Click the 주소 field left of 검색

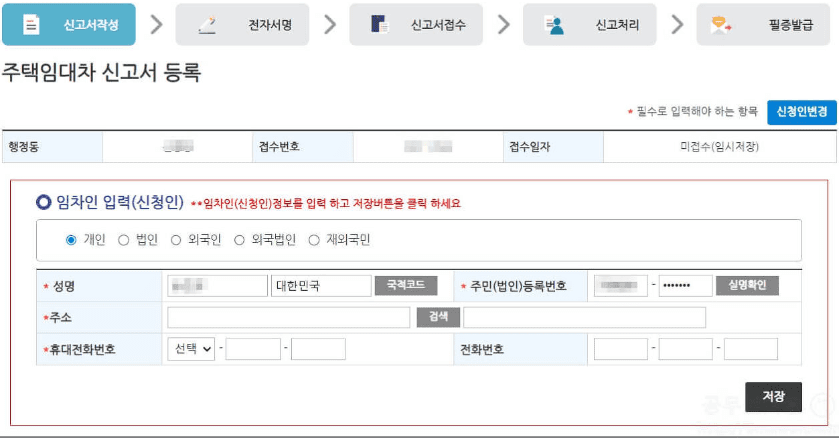coord(288,317)
